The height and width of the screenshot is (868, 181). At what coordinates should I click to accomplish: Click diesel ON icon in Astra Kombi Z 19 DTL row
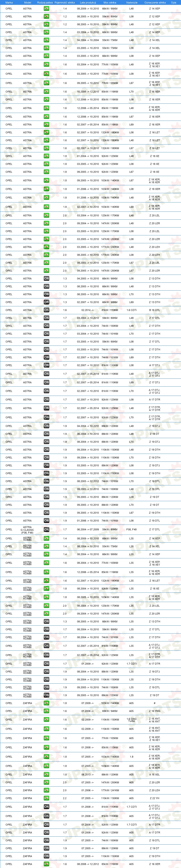tap(47, 687)
